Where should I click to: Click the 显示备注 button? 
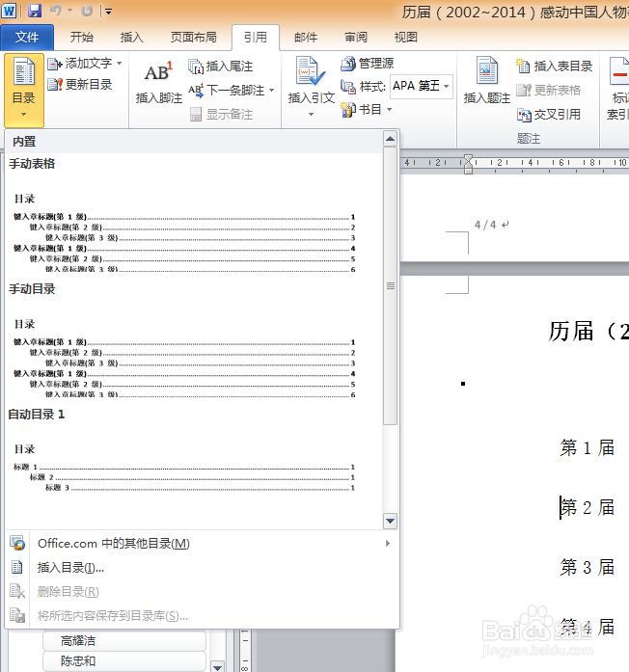[x=221, y=115]
